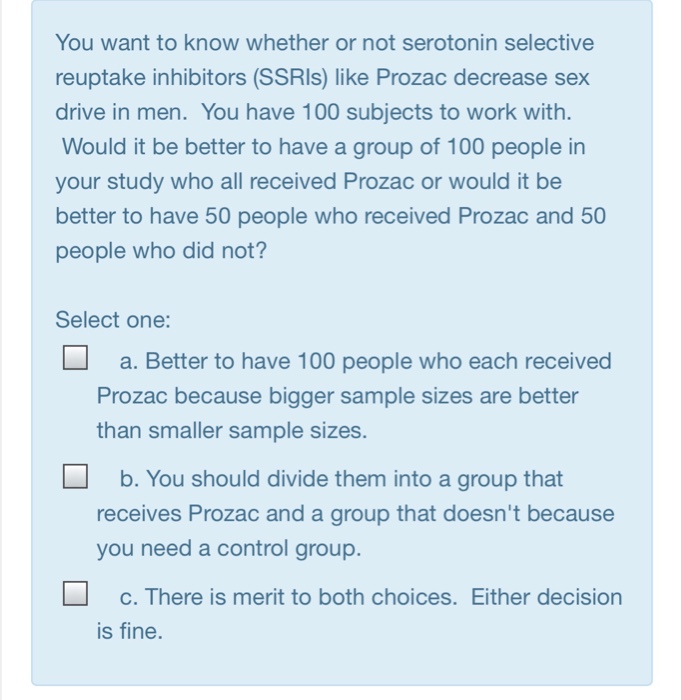Click the trailing text 'is fine.'
This screenshot has width=681, height=700.
tap(130, 631)
